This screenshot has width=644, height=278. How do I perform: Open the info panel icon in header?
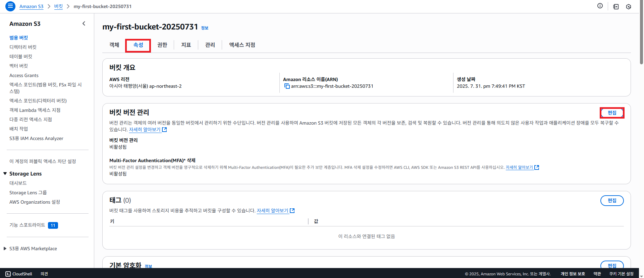(600, 6)
